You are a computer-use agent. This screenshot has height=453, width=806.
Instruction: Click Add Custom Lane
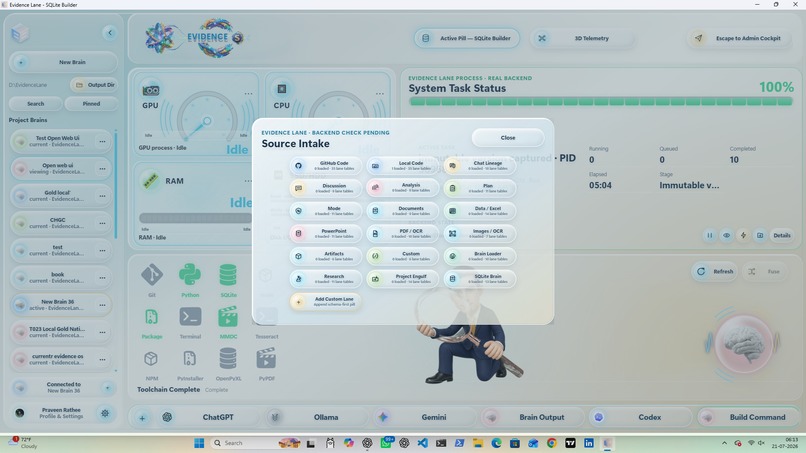tap(325, 301)
